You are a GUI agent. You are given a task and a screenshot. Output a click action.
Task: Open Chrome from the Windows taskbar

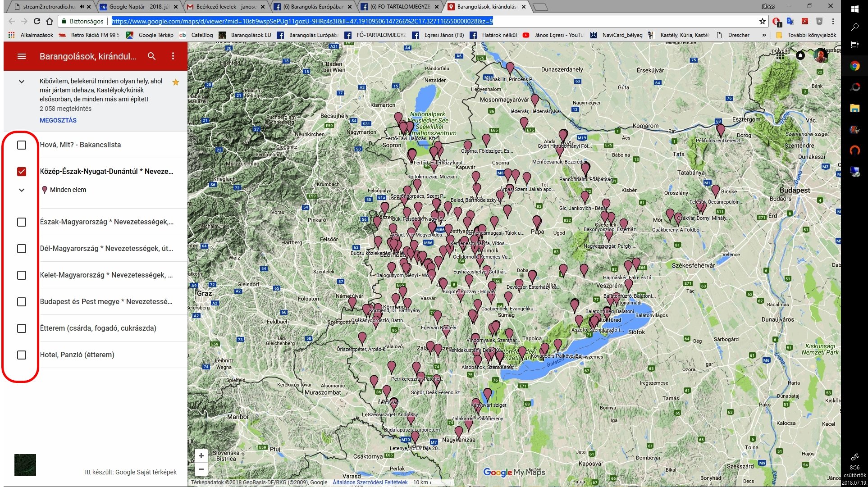pos(854,66)
